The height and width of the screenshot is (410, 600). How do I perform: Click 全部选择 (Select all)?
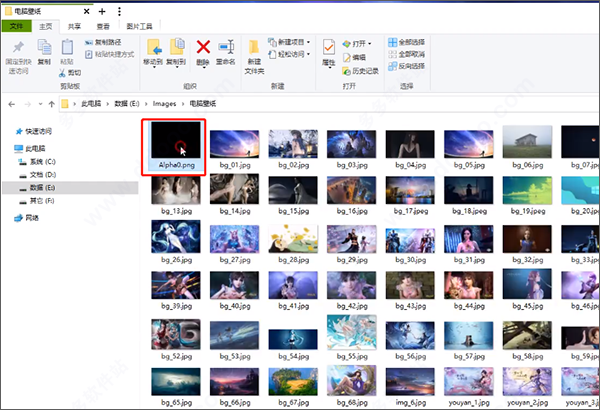coord(406,42)
